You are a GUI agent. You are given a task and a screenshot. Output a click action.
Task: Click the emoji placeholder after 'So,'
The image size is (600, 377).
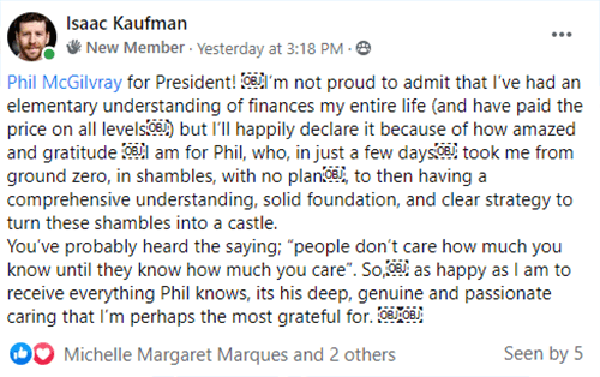[x=397, y=269]
